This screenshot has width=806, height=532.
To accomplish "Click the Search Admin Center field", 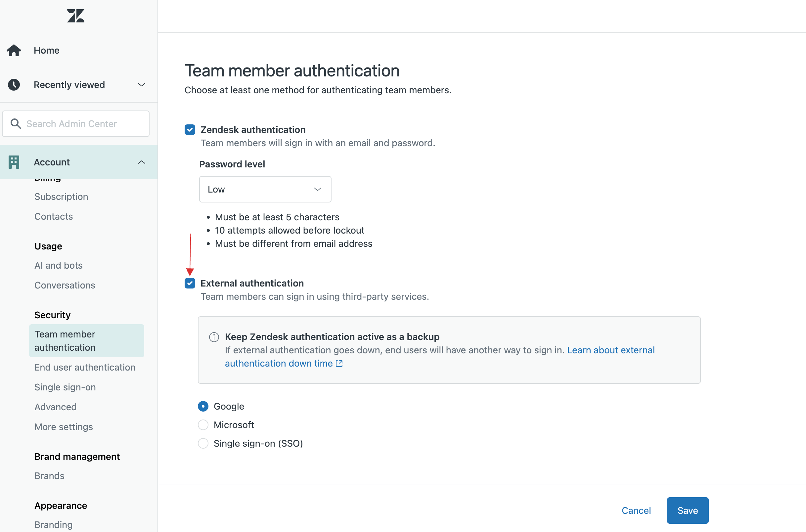I will coord(76,123).
